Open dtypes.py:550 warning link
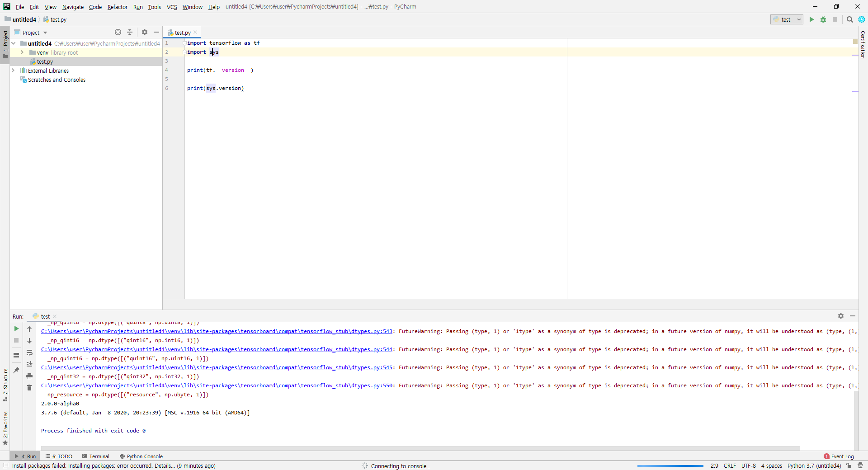The height and width of the screenshot is (470, 868). (217, 385)
